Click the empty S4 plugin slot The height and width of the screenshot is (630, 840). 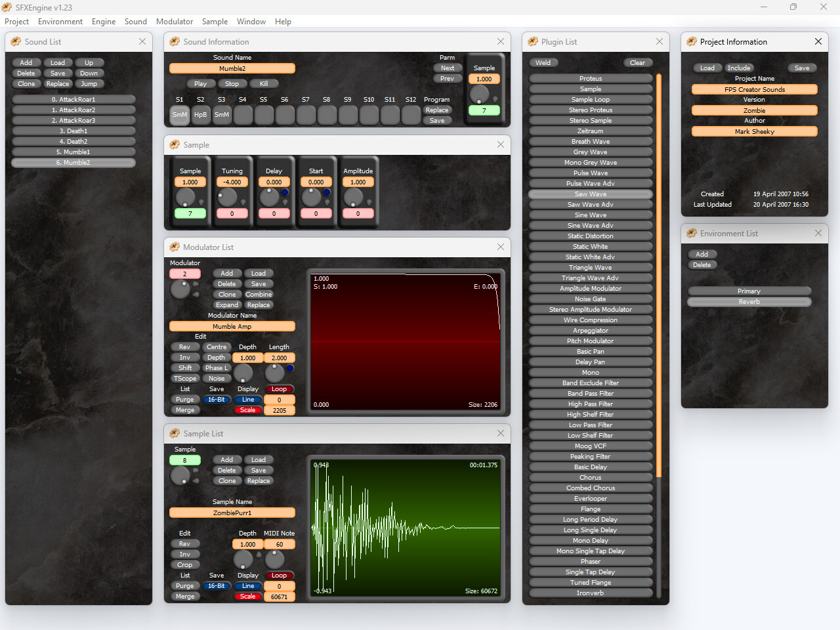point(243,115)
